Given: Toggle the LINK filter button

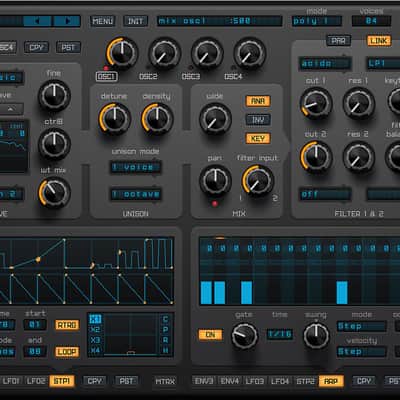Looking at the screenshot, I should pos(379,41).
